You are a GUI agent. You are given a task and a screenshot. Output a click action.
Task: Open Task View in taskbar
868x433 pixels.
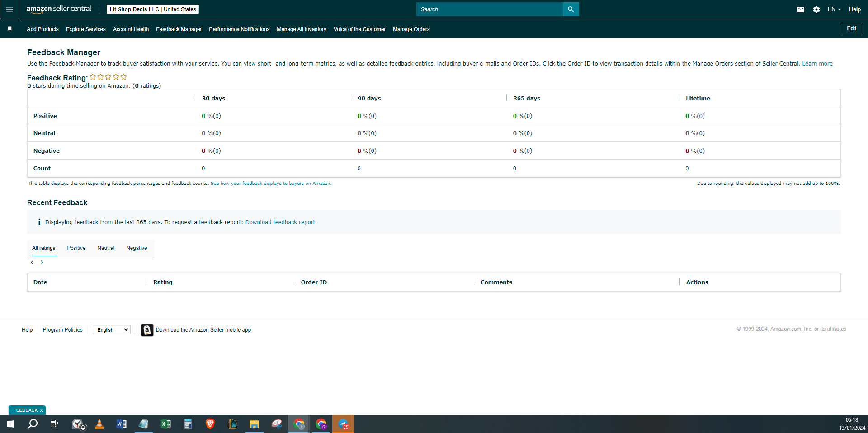pyautogui.click(x=54, y=424)
